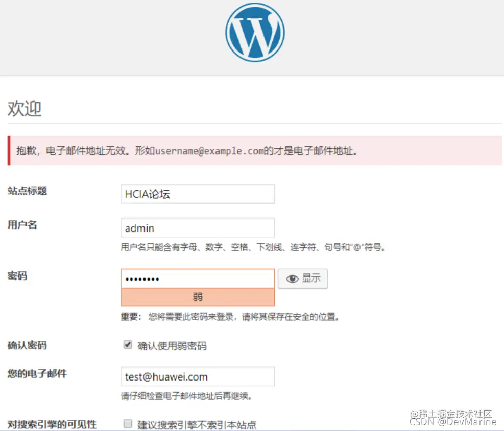Click the 对搜索引擎的可见性 label
Viewport: 504px width, 431px height.
point(52,424)
